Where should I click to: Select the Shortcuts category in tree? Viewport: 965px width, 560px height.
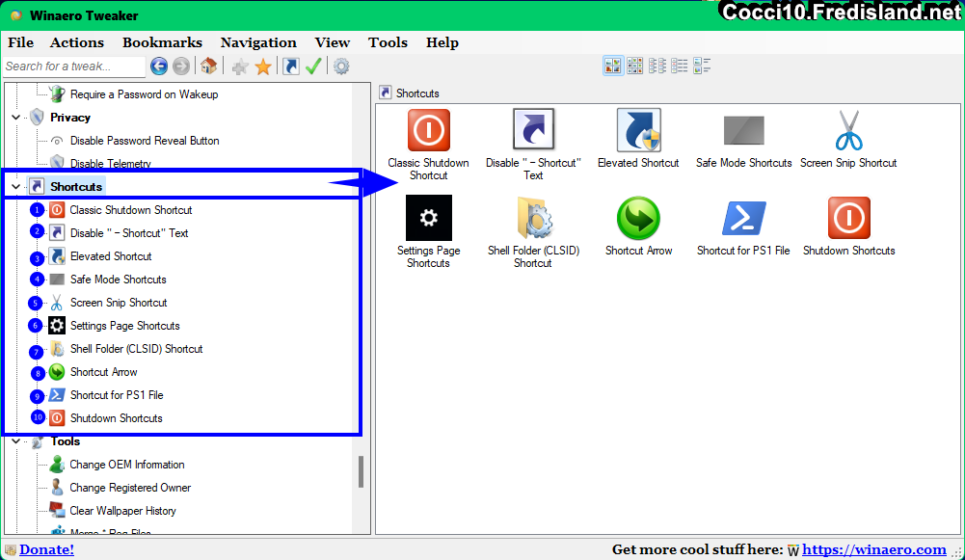[x=76, y=186]
